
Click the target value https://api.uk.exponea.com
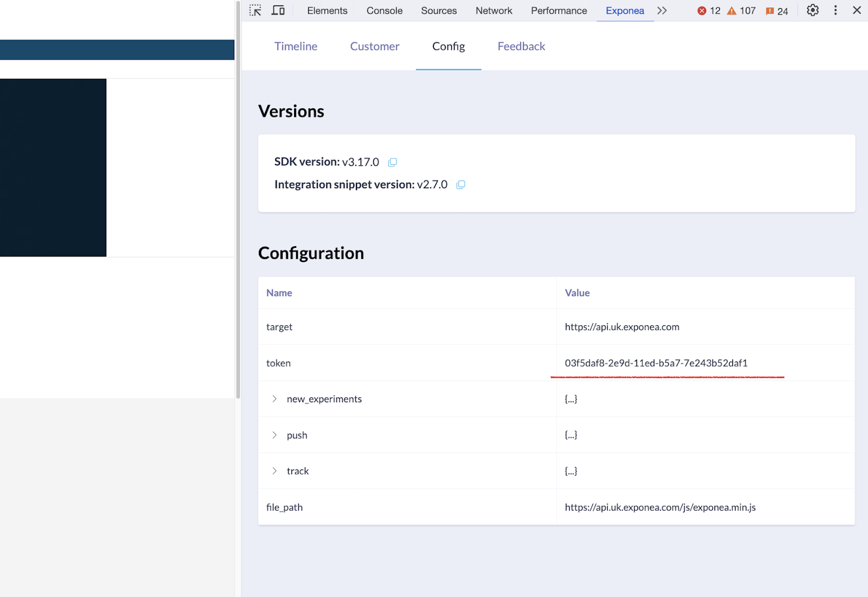click(x=622, y=327)
